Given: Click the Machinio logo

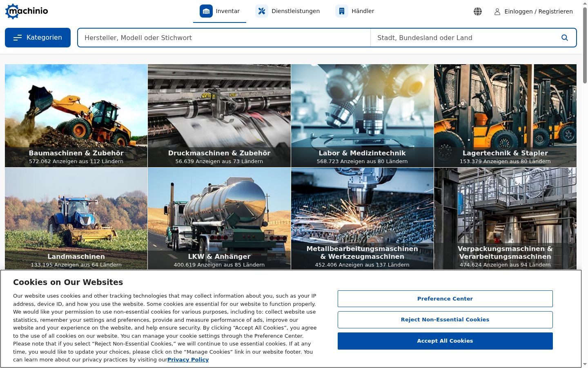Looking at the screenshot, I should click(27, 11).
